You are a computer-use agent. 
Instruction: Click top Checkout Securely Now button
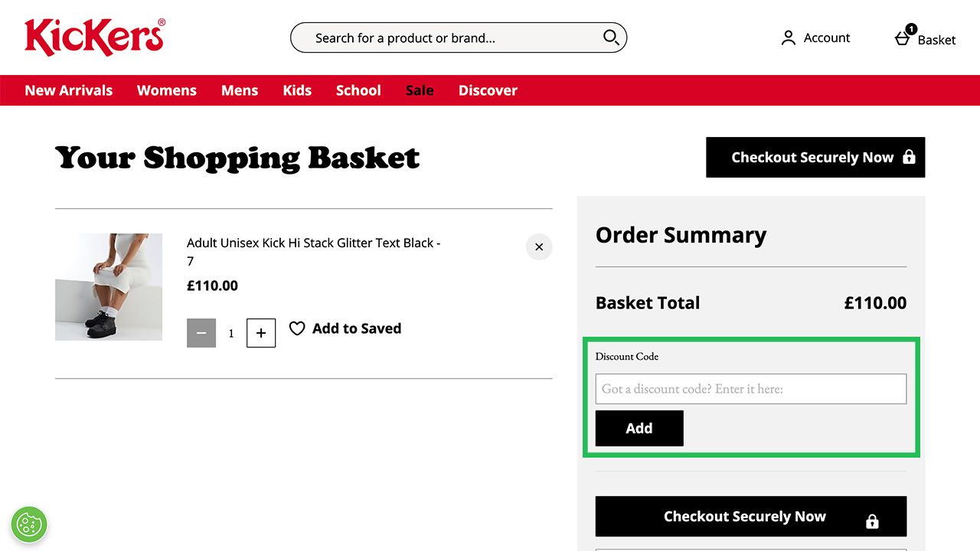click(x=815, y=157)
